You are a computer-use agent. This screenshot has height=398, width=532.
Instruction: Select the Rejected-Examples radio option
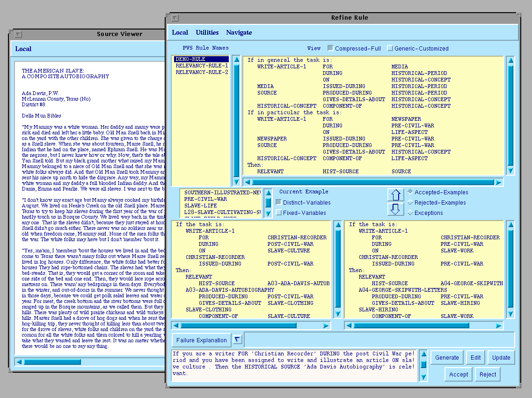coord(410,203)
